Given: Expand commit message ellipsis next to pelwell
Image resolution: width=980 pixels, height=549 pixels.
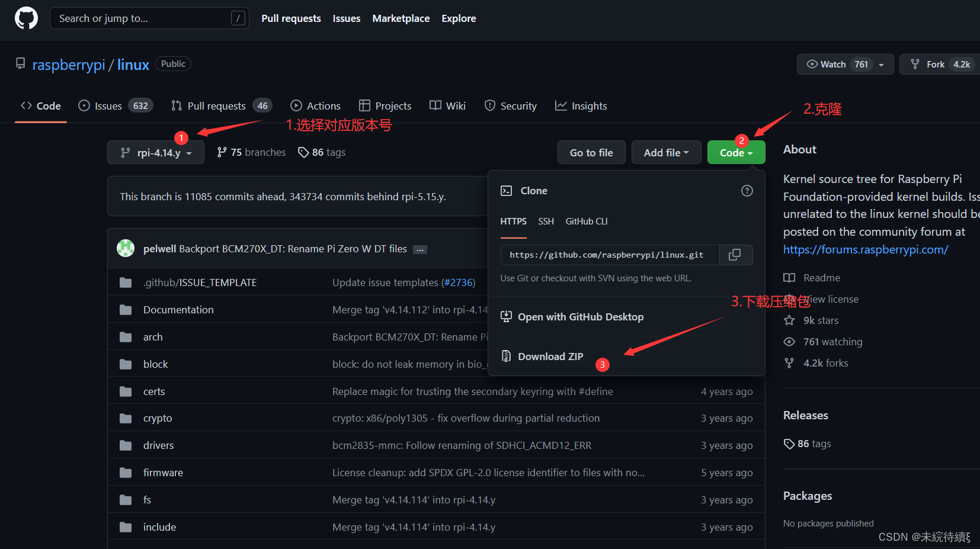Looking at the screenshot, I should [x=420, y=249].
